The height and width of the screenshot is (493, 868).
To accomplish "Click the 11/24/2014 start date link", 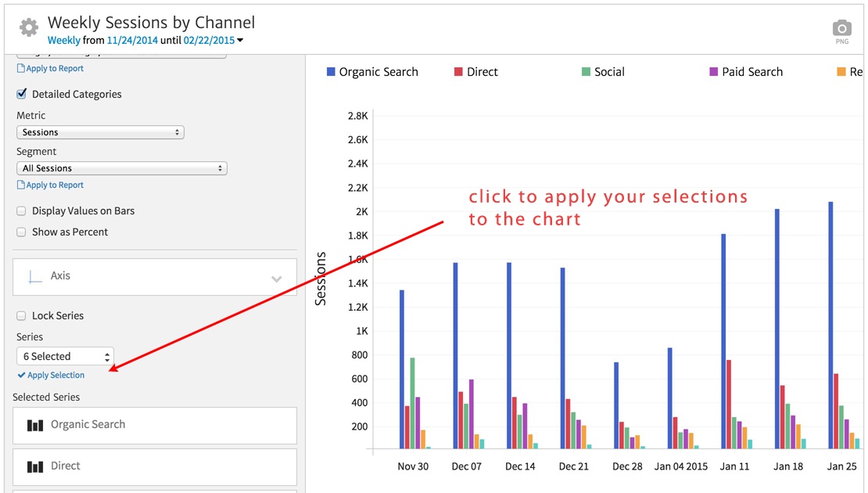I will [x=132, y=41].
